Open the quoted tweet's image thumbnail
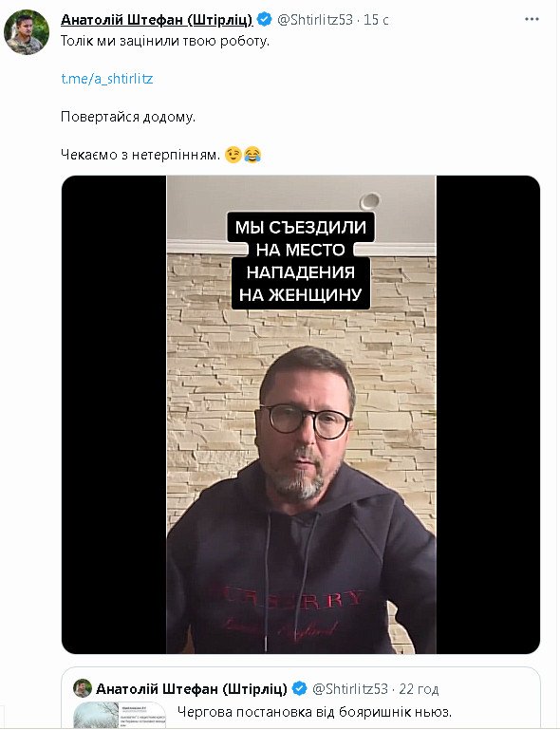Screen dimensions: 560x730 [x=121, y=715]
